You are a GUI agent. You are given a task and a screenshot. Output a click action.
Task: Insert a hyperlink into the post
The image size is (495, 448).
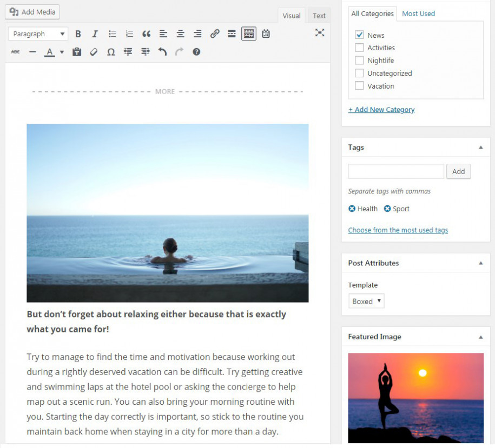[214, 34]
